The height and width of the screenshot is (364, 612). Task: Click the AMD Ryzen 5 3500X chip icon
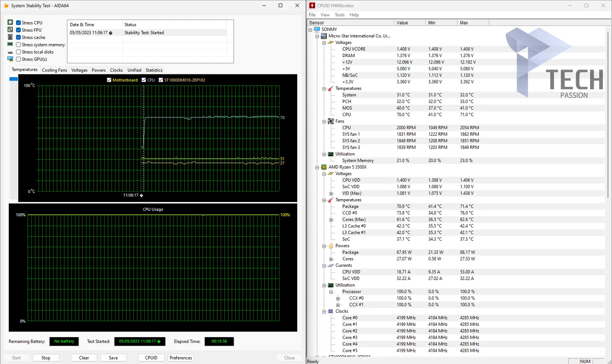click(x=324, y=167)
